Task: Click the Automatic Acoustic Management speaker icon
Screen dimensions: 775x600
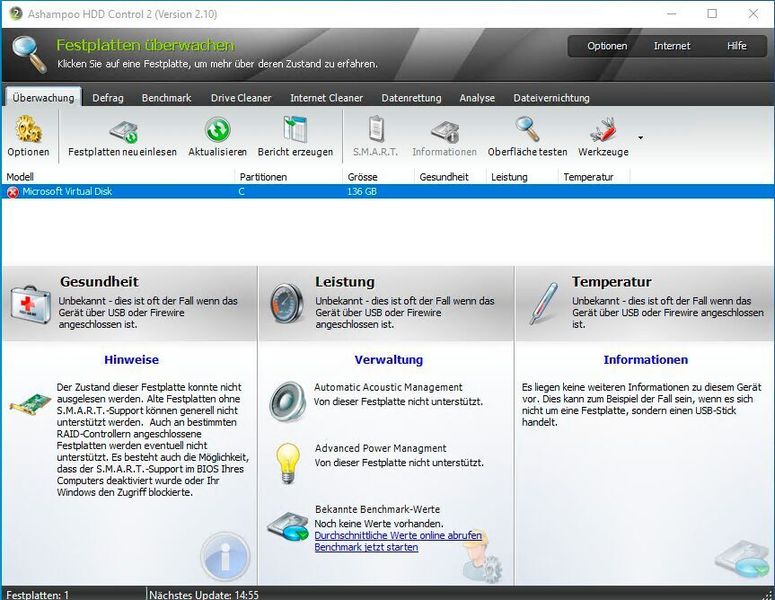Action: [x=287, y=401]
